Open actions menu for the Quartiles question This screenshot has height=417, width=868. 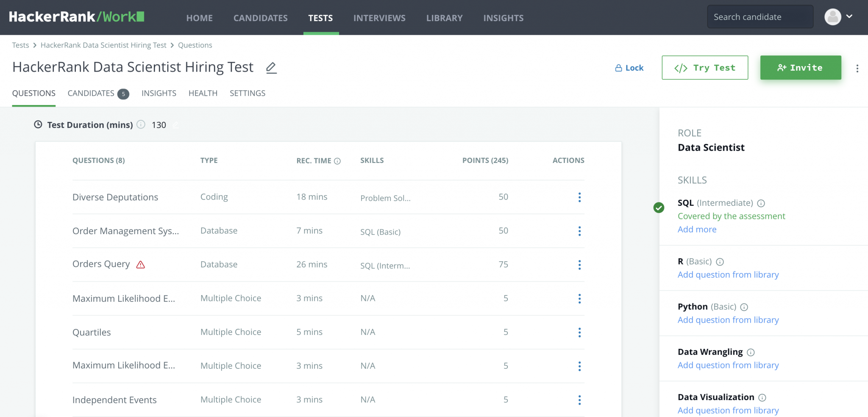(x=579, y=332)
